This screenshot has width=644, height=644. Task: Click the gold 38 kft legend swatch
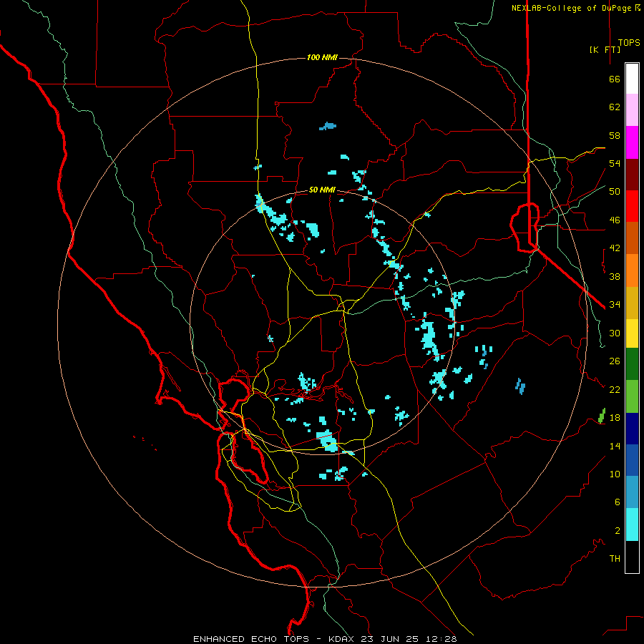pos(632,303)
